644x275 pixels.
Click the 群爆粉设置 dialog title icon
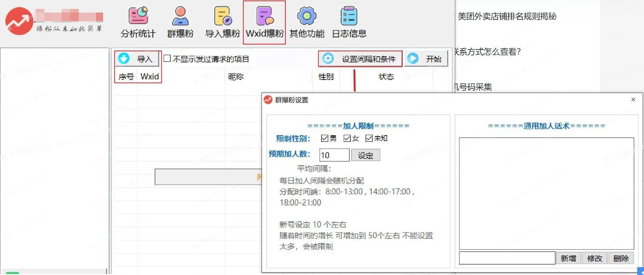click(268, 100)
